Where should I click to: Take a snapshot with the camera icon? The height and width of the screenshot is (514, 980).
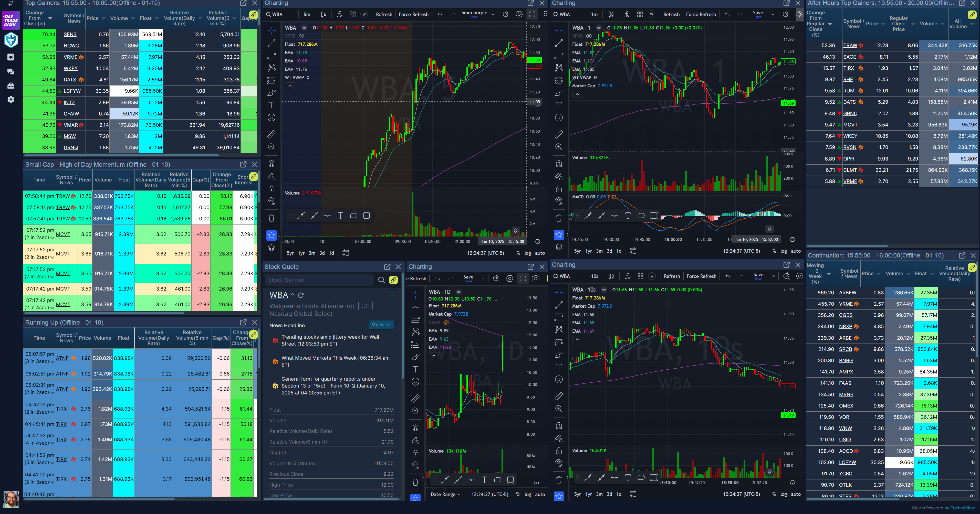tap(545, 14)
